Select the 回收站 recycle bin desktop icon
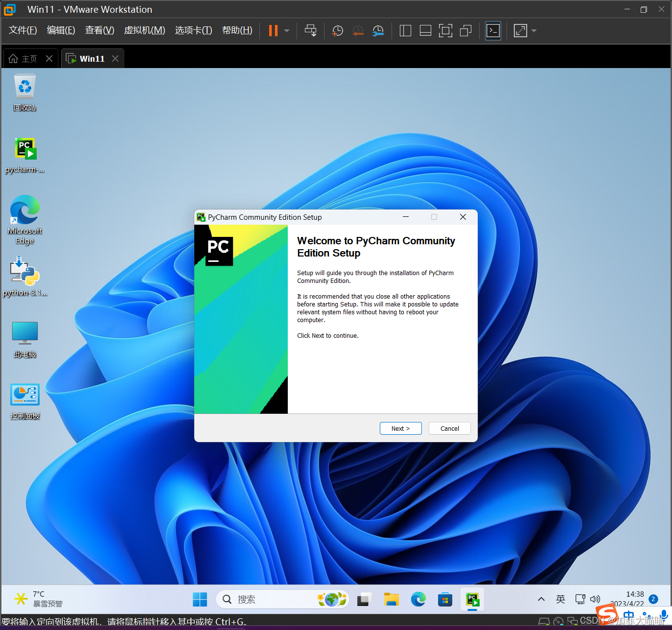This screenshot has height=630, width=672. tap(24, 93)
